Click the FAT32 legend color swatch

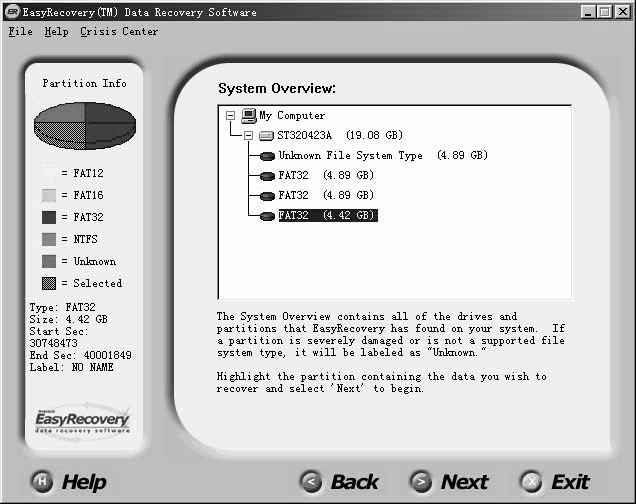pos(49,217)
